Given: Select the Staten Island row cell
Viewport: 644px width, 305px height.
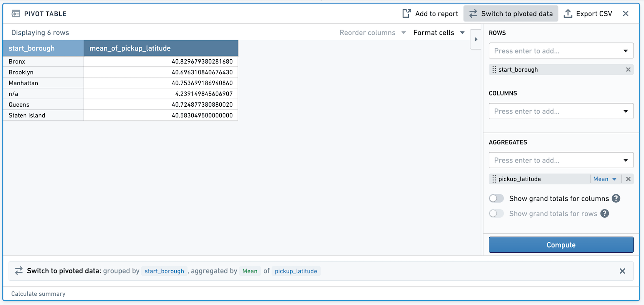Looking at the screenshot, I should pyautogui.click(x=43, y=116).
